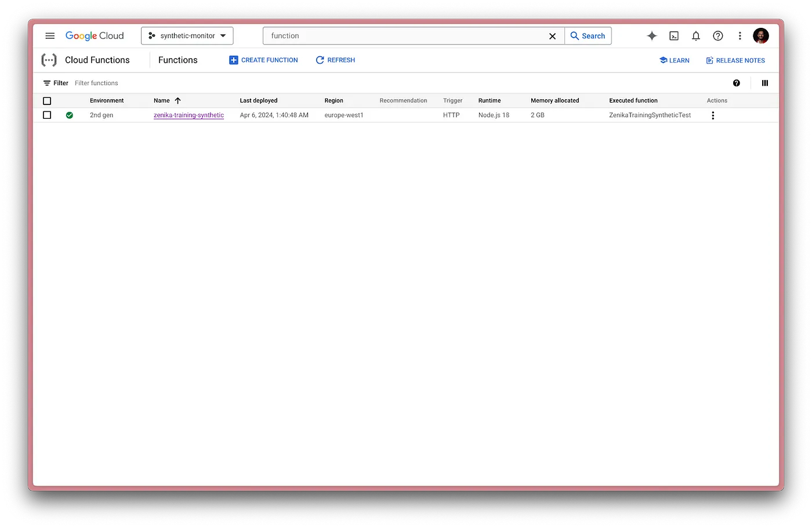Click the europe-west1 region cell
Image resolution: width=812 pixels, height=528 pixels.
click(344, 115)
